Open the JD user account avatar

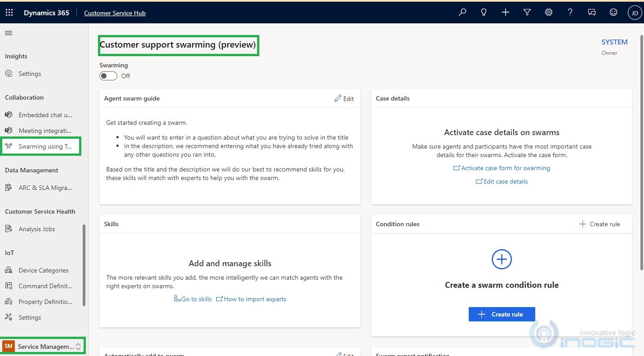635,13
